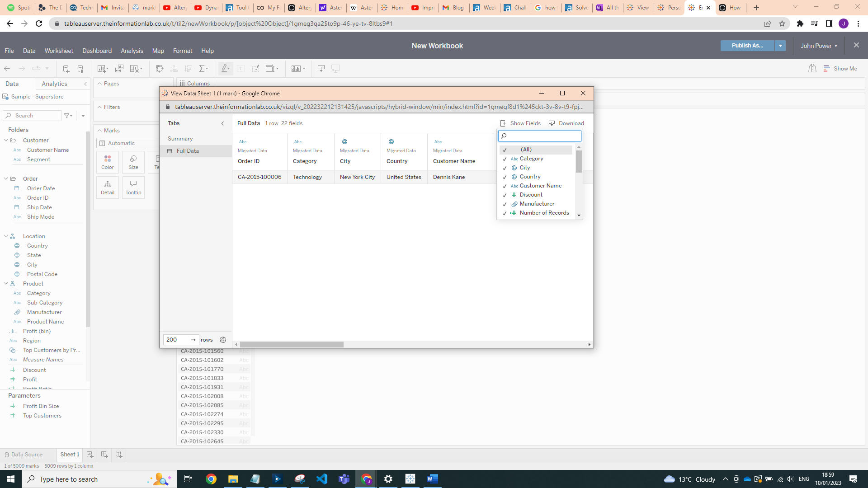Image resolution: width=868 pixels, height=488 pixels.
Task: Click the Data Guide icon near Show Me
Action: [x=812, y=69]
